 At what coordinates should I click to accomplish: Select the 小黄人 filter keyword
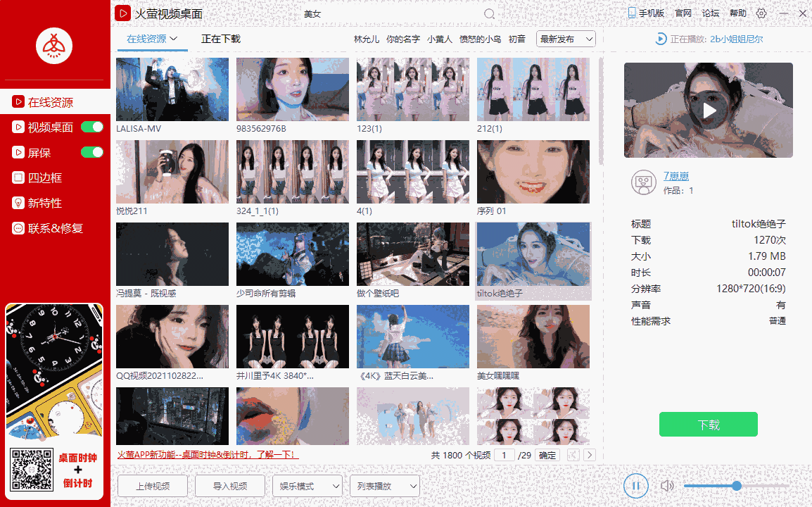(440, 39)
